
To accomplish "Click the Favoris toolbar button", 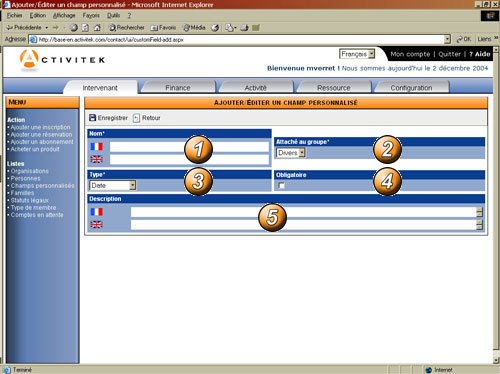I will tap(163, 28).
